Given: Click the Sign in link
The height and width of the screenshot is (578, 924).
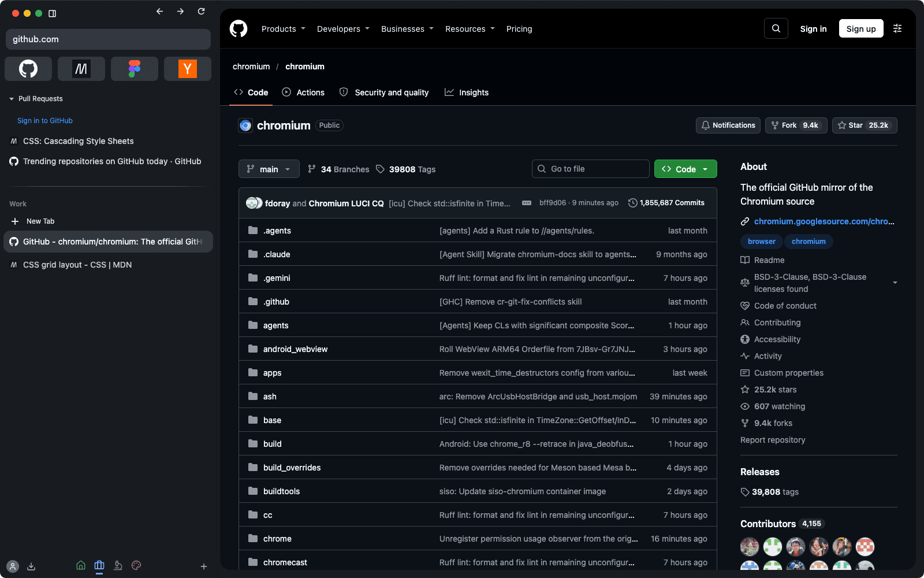Looking at the screenshot, I should pos(813,29).
